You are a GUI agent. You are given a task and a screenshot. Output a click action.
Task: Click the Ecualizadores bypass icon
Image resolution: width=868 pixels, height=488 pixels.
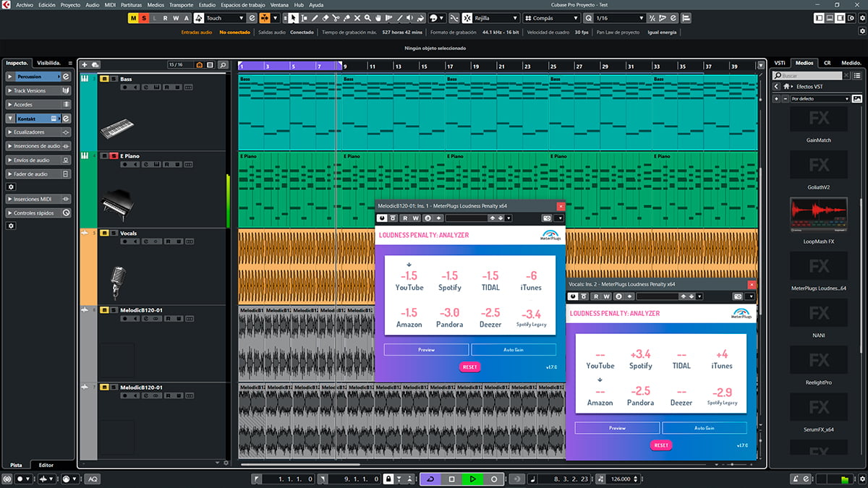66,132
